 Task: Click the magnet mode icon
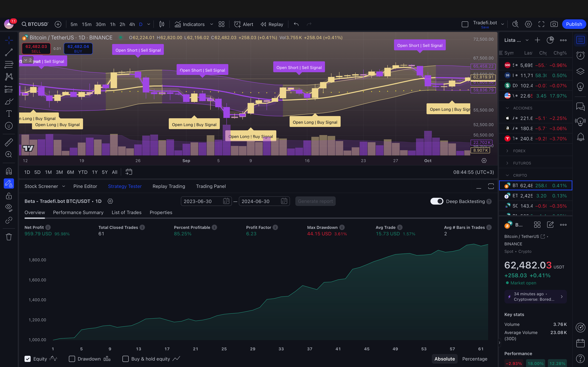click(9, 171)
